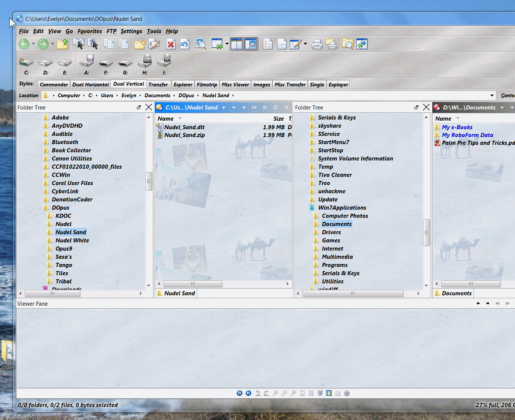Viewport: 515px width, 420px height.
Task: Click the checklist Select icon in toolbar
Action: tap(267, 44)
